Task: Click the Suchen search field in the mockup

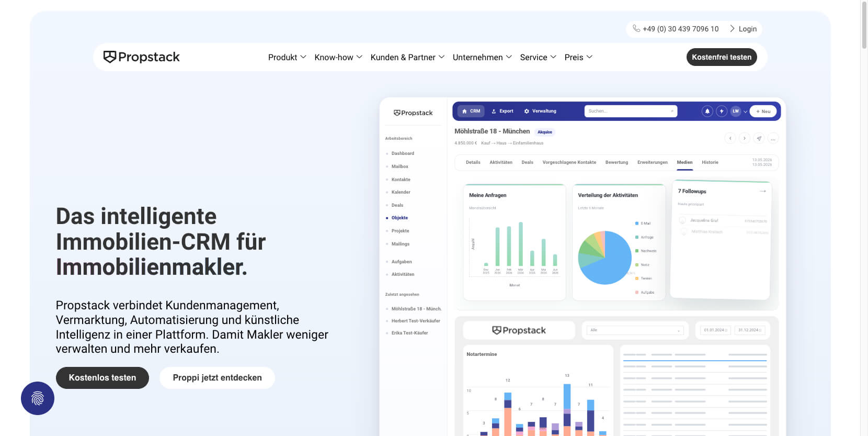Action: pos(631,111)
